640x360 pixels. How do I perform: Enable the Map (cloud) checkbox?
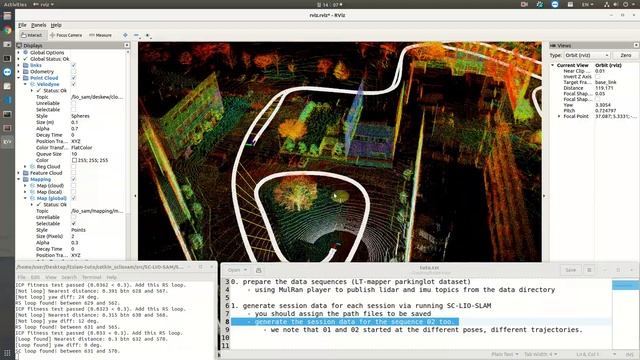(73, 185)
